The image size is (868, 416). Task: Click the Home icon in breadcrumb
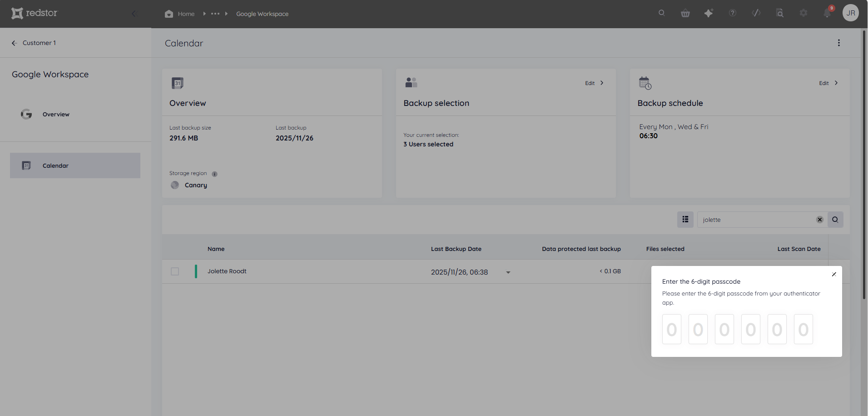(x=169, y=14)
